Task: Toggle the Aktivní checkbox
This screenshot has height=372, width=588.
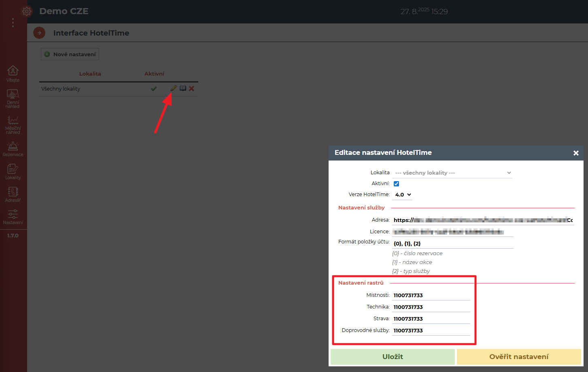Action: coord(396,184)
